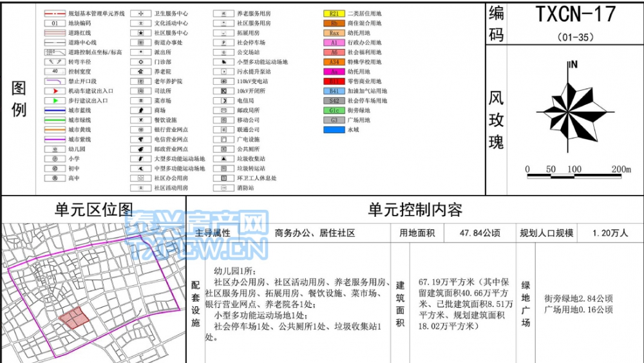The image size is (644, 363).
Task: Select the 步行建议出入口 green arrow
Action: point(55,100)
